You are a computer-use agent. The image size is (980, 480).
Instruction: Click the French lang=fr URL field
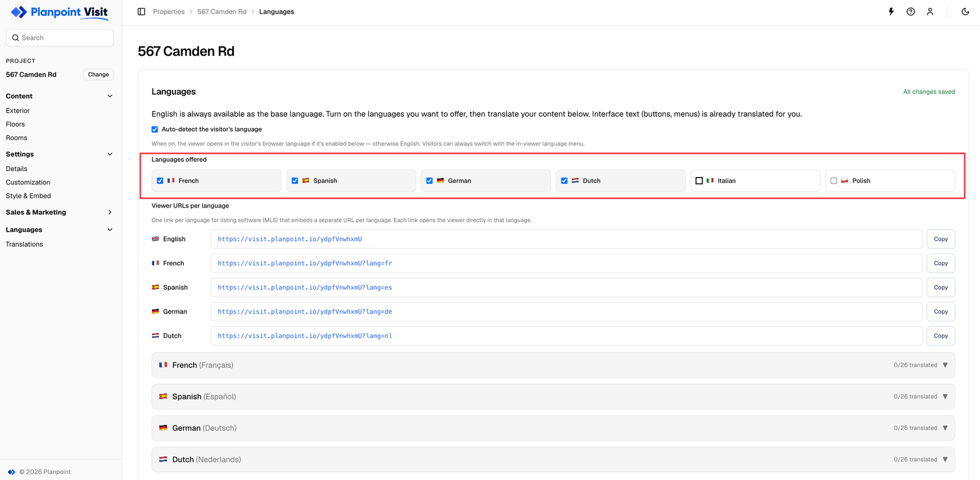pyautogui.click(x=567, y=263)
